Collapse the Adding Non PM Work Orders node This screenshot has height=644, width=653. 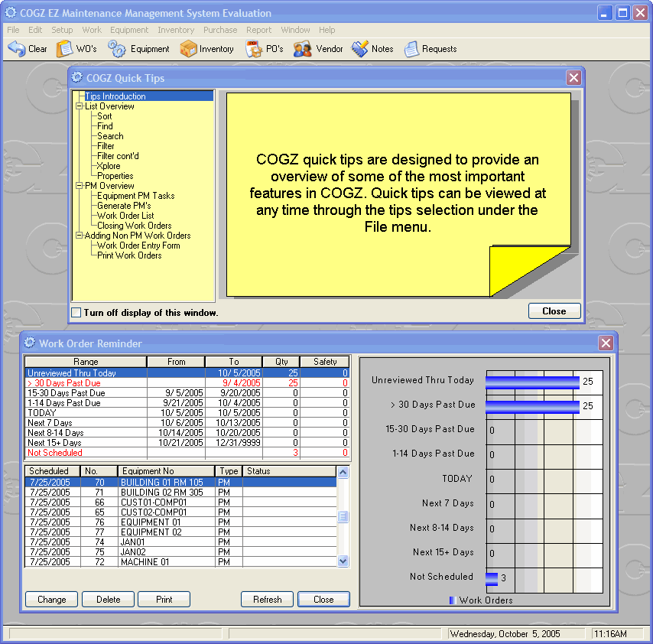(x=79, y=236)
